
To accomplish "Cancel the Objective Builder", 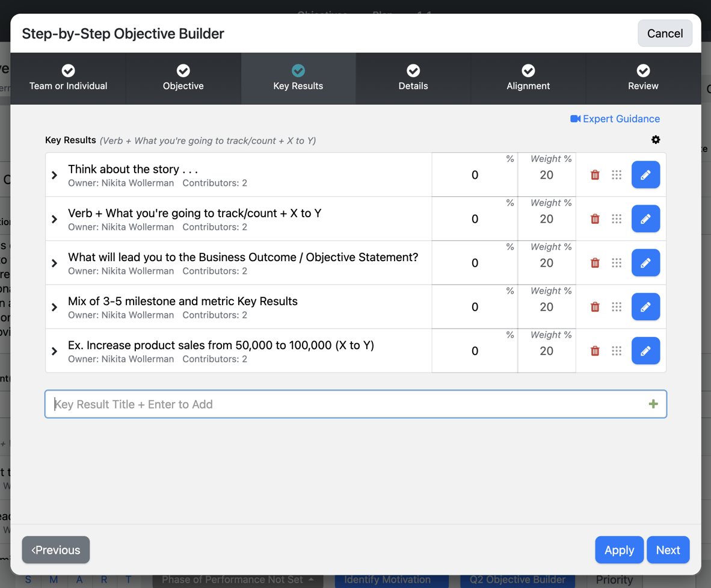I will (665, 34).
